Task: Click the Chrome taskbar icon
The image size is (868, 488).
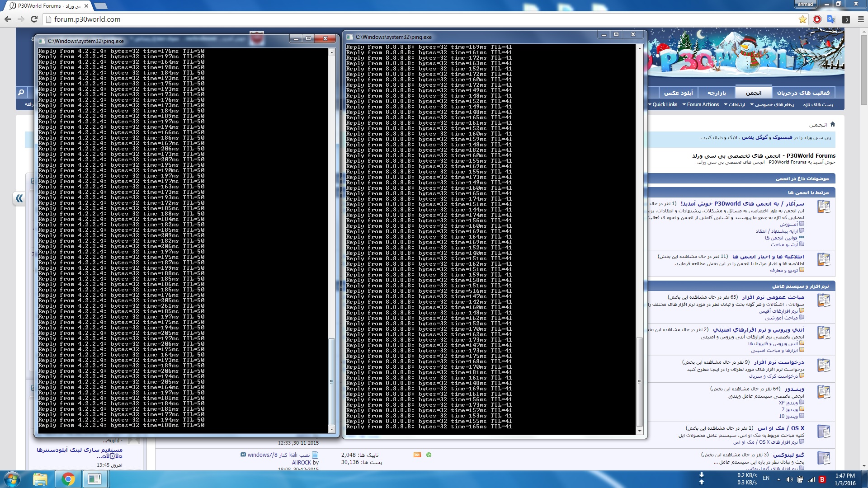Action: (x=68, y=479)
